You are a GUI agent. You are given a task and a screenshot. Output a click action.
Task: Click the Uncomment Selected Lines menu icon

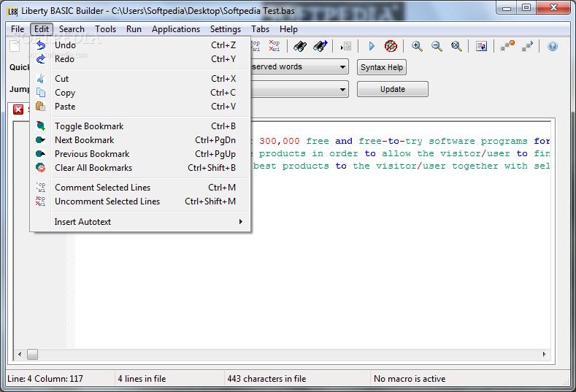tap(41, 201)
